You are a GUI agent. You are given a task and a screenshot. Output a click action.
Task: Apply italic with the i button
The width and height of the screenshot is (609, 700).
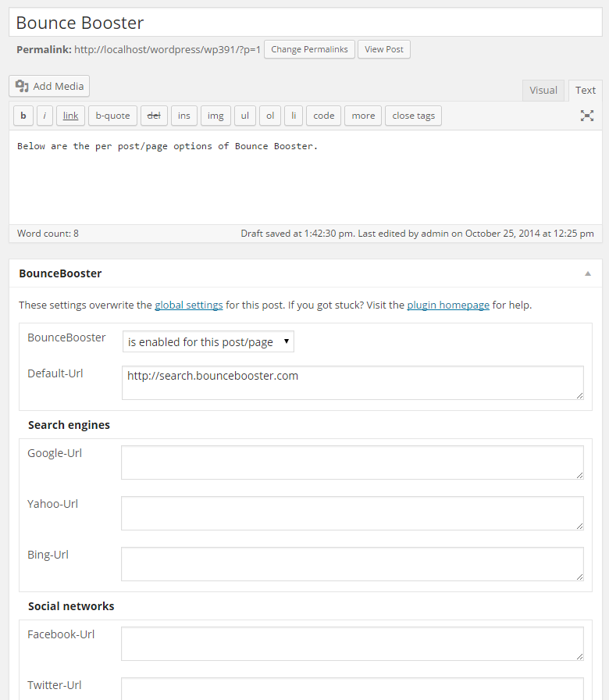pos(45,116)
